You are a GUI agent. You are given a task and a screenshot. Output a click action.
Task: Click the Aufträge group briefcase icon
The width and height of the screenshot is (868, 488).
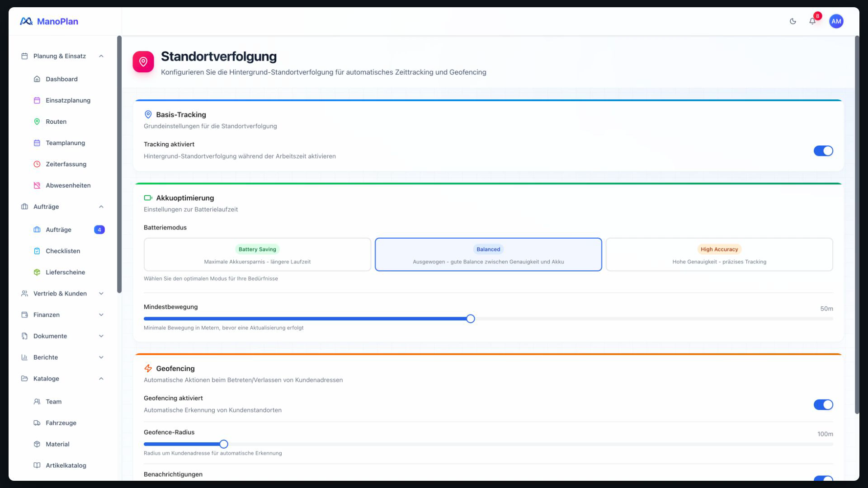click(x=24, y=206)
